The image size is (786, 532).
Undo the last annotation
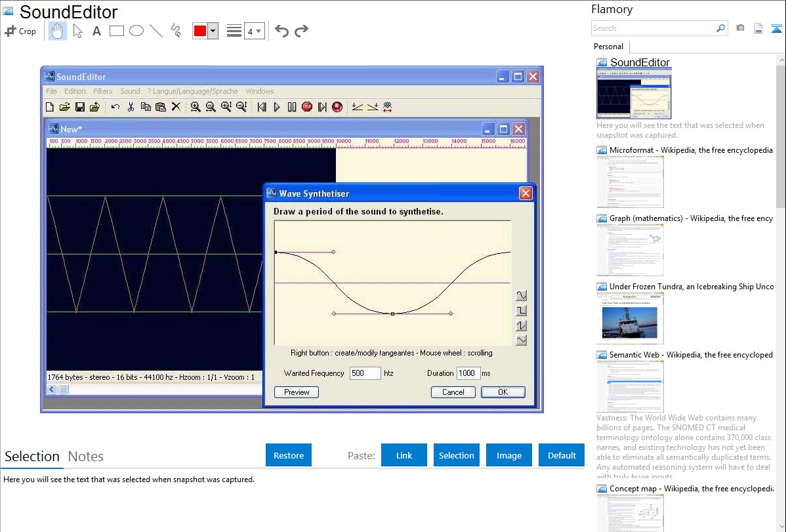281,31
